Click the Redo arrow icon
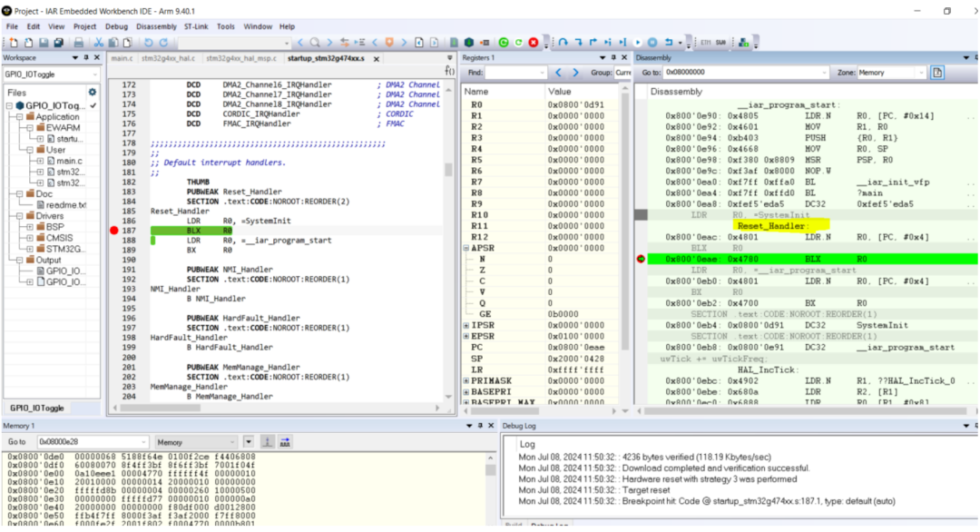Viewport: 980px width, 532px height. pos(163,43)
